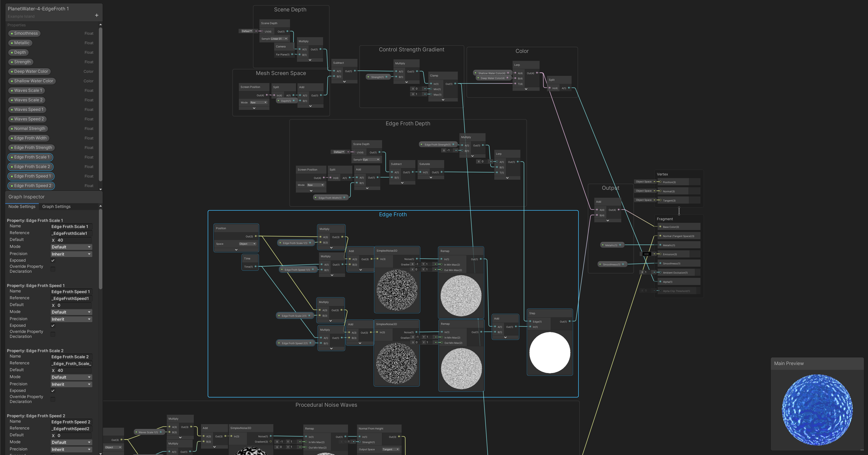Enable Override Property Declaration for Edge Froth Speed 1

pos(53,334)
